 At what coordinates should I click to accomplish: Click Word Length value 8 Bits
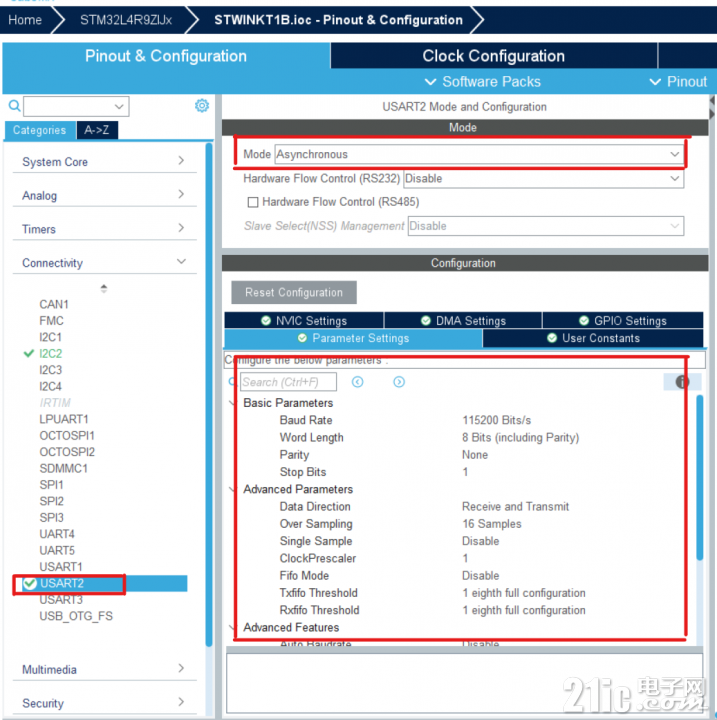[x=520, y=437]
